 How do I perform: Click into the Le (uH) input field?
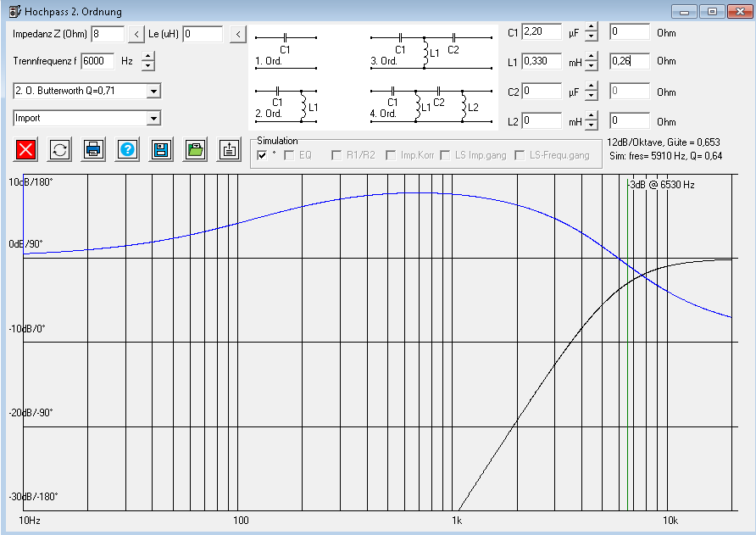click(x=203, y=34)
